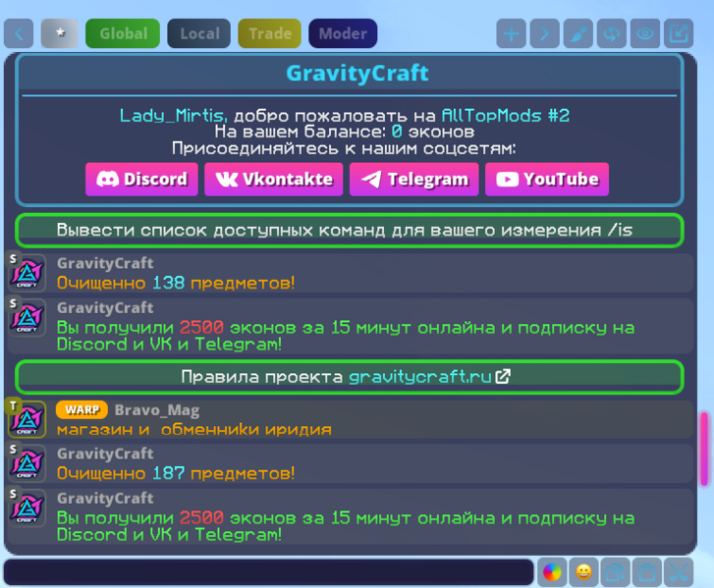Click the refresh arrows icon in the top toolbar

pos(611,33)
